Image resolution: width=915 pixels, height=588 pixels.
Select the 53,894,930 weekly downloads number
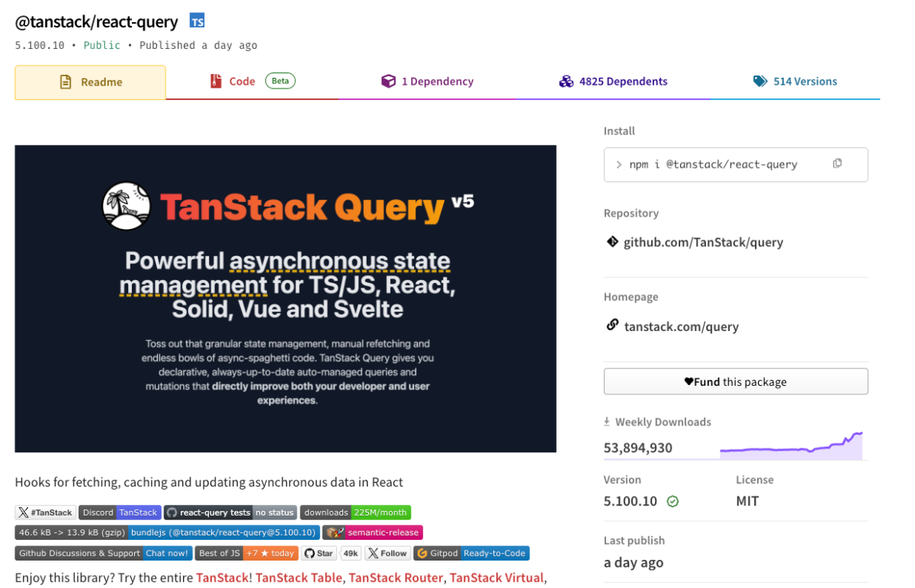[x=638, y=448]
